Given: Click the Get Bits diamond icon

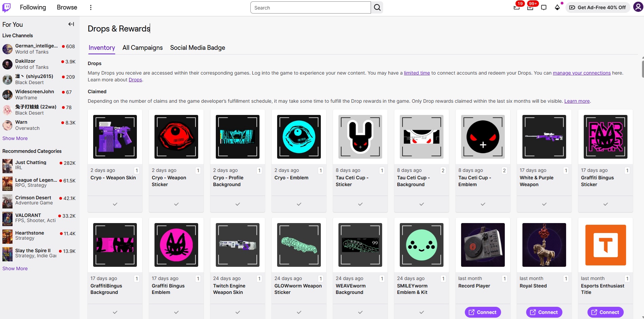Looking at the screenshot, I should pyautogui.click(x=557, y=7).
